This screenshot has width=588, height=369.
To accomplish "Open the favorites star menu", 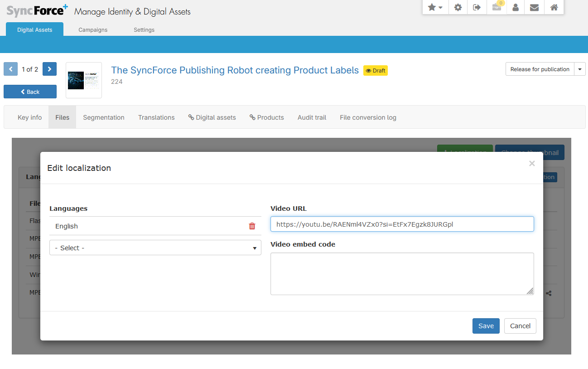I will pyautogui.click(x=435, y=7).
